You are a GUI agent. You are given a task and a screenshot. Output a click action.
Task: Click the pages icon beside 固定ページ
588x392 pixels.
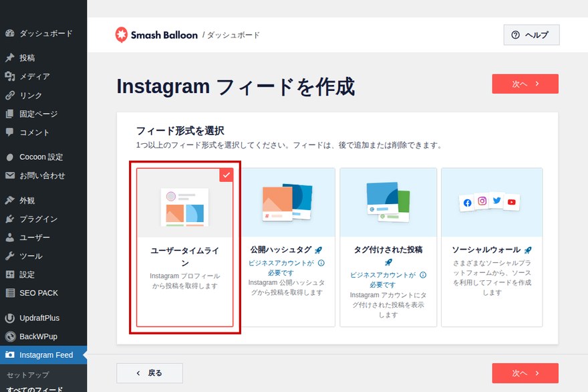10,114
